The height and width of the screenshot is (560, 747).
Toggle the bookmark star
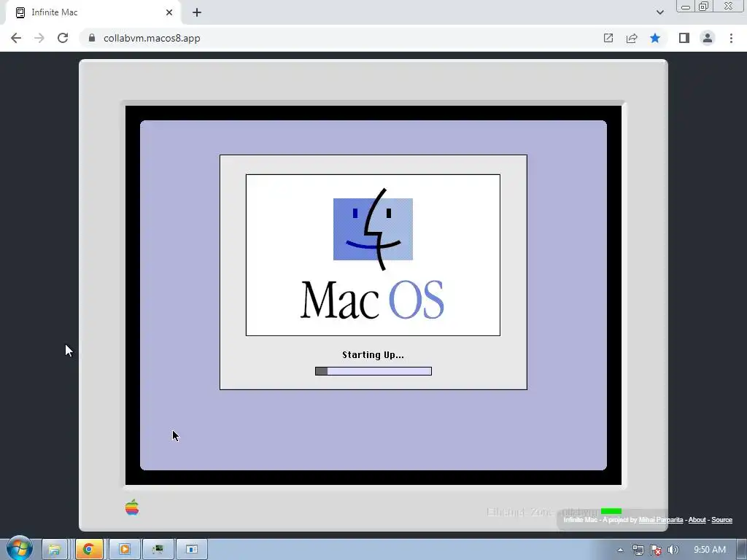pos(655,38)
